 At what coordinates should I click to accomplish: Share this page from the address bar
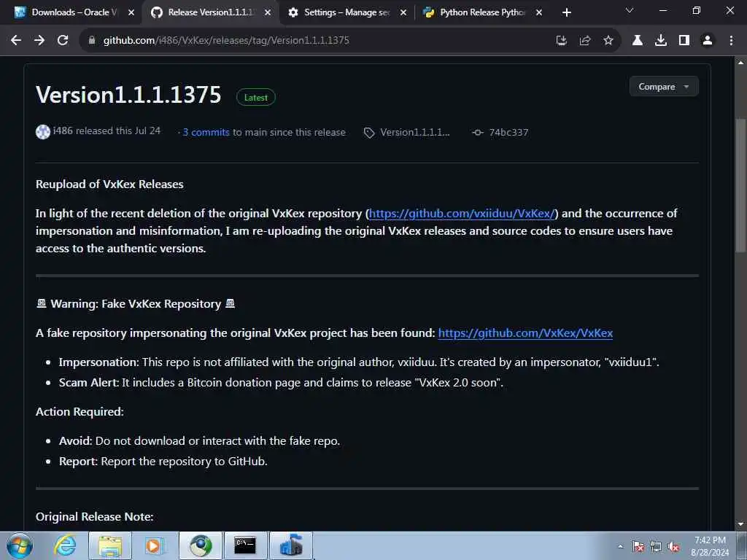tap(585, 41)
